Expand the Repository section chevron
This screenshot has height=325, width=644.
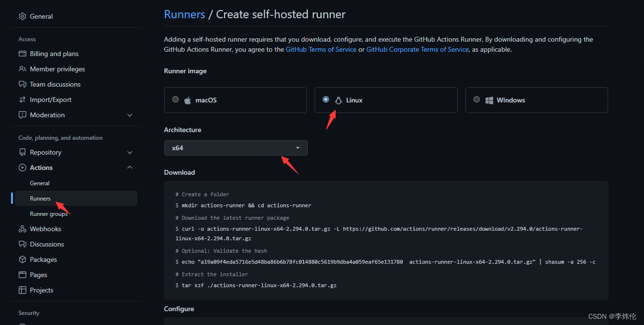click(x=130, y=153)
